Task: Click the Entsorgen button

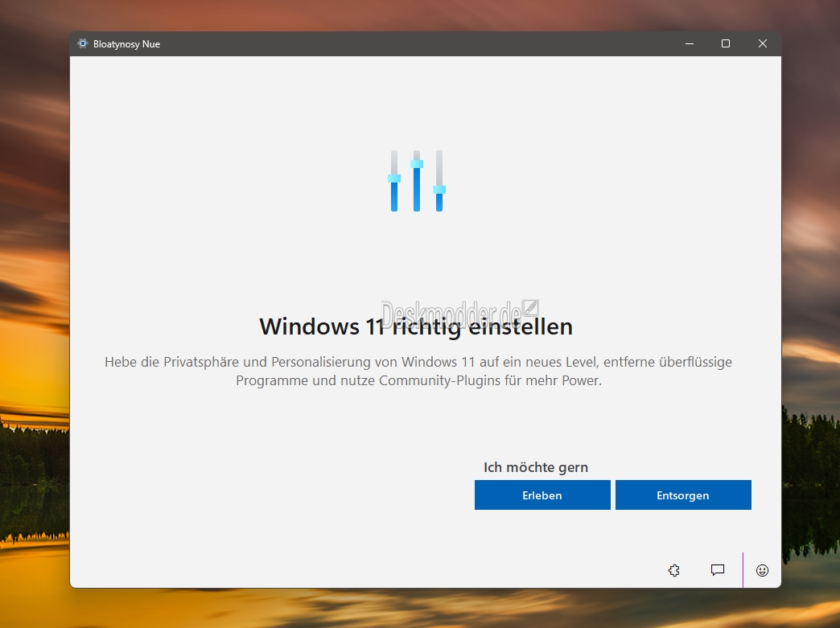Action: 683,495
